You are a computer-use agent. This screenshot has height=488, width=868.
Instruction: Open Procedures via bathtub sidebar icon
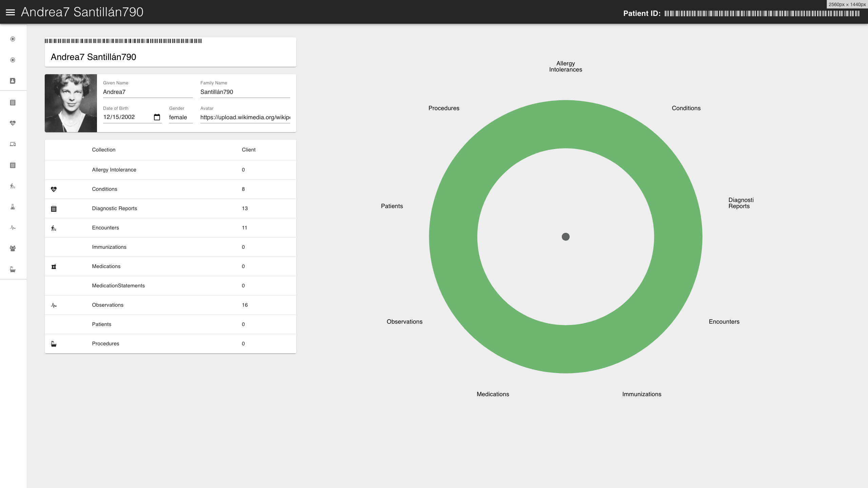tap(13, 270)
